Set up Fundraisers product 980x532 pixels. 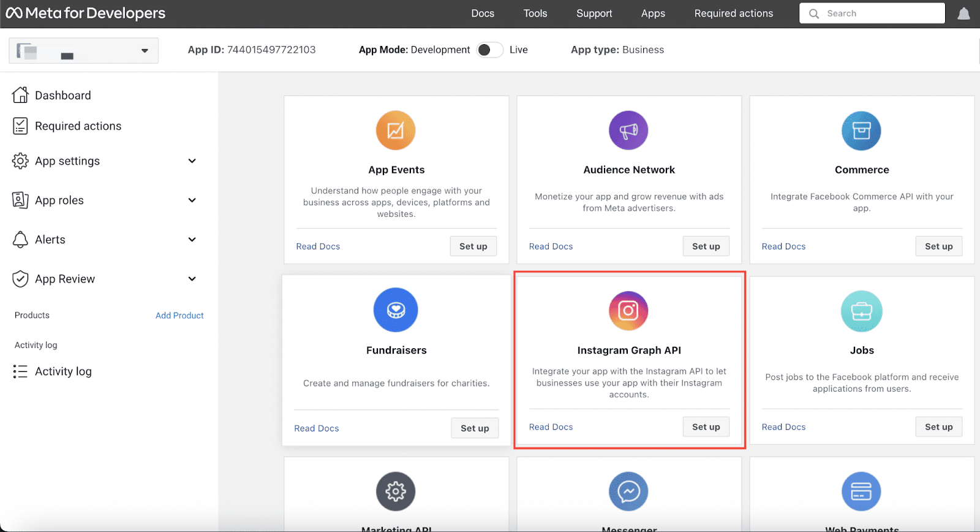point(475,428)
